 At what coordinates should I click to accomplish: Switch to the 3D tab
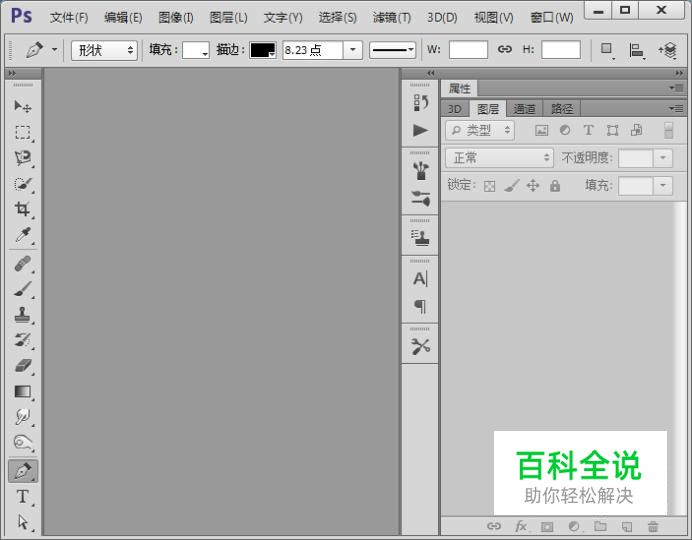click(x=455, y=109)
